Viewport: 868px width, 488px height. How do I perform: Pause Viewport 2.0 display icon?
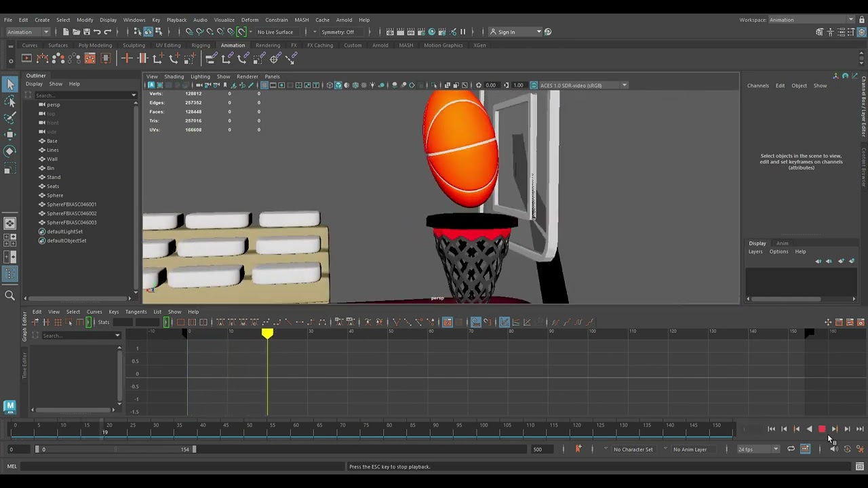[x=463, y=32]
